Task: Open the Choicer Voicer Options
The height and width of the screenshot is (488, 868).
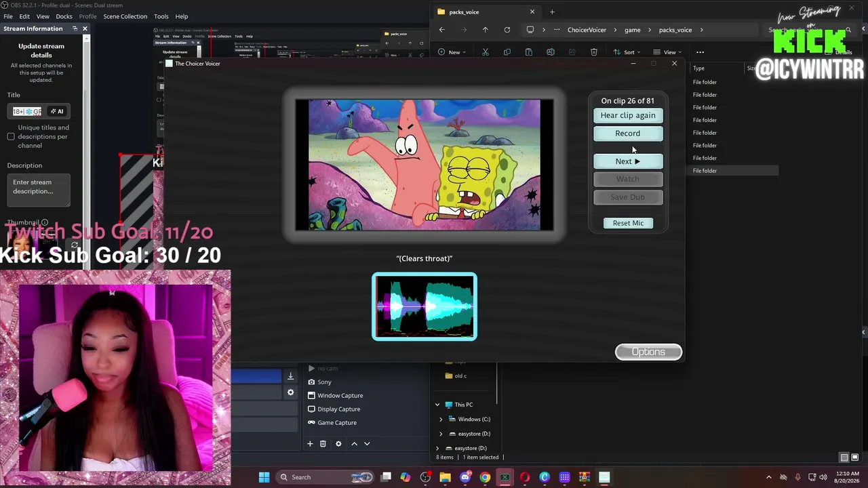Action: (648, 352)
